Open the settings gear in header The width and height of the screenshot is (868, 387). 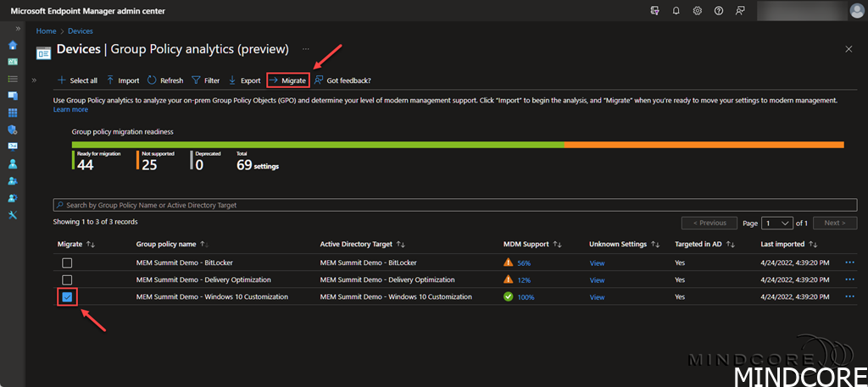click(697, 11)
